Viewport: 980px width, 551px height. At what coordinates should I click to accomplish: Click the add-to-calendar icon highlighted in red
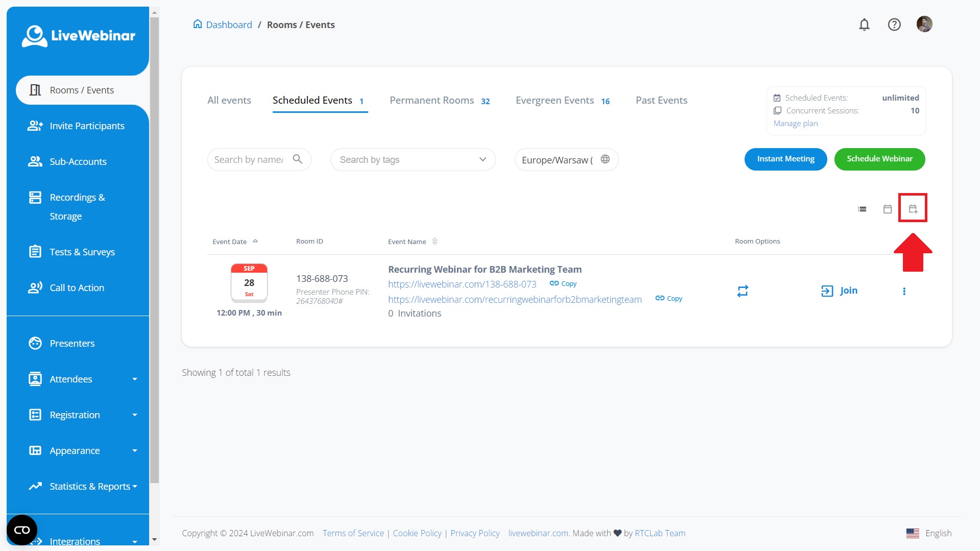coord(913,209)
